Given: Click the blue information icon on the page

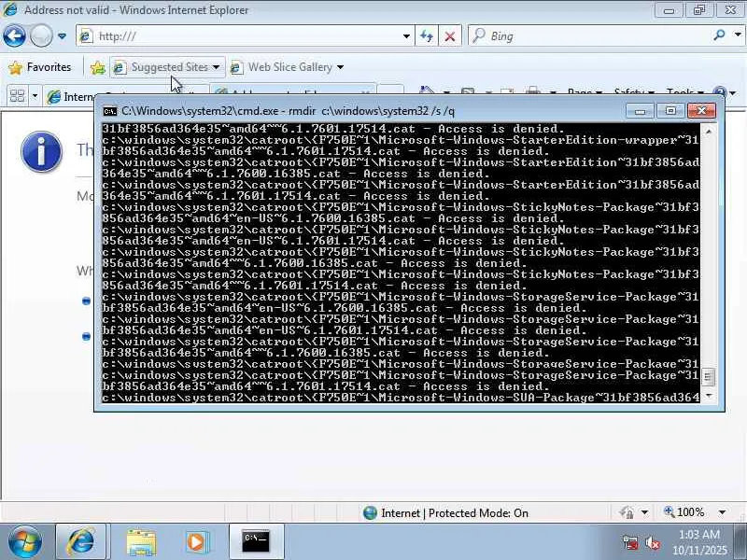Looking at the screenshot, I should pyautogui.click(x=41, y=152).
